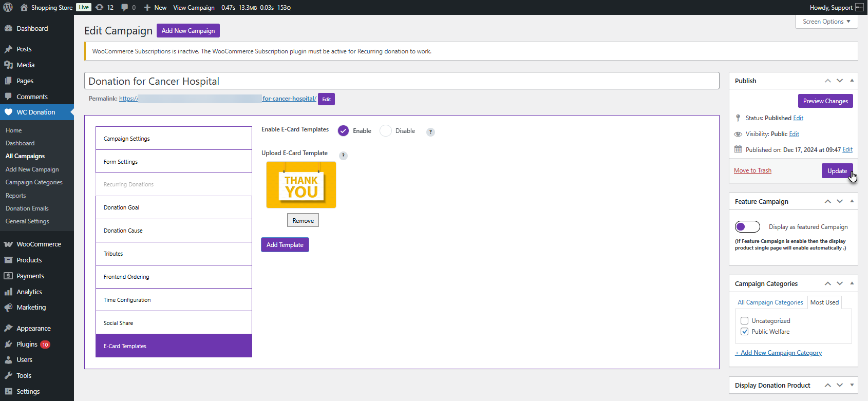Select the Disable radio for E-Card Templates
Screen dimensions: 868x401
tap(386, 131)
